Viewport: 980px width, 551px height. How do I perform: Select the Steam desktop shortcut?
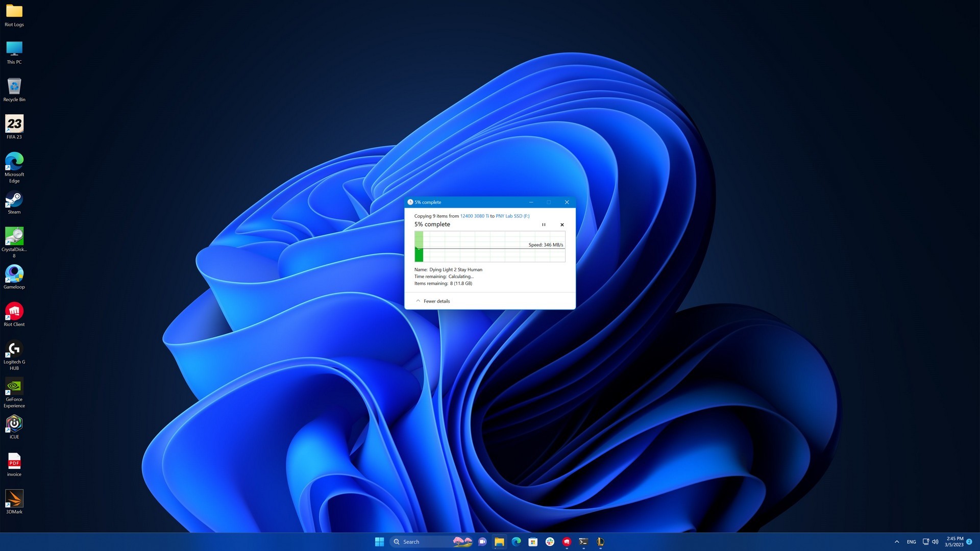(14, 203)
